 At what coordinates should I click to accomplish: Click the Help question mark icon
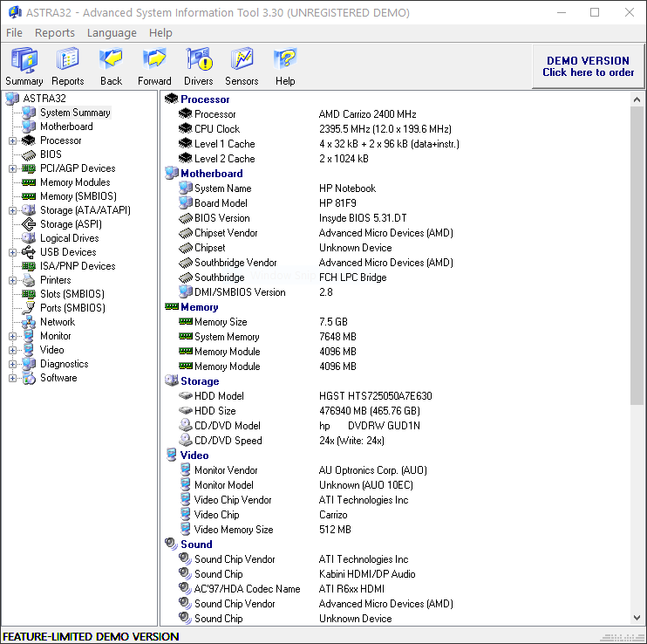[x=285, y=60]
